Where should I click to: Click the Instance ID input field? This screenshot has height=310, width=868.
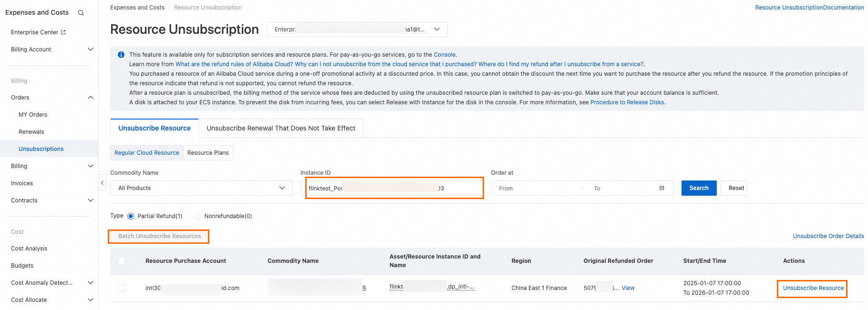[x=394, y=188]
